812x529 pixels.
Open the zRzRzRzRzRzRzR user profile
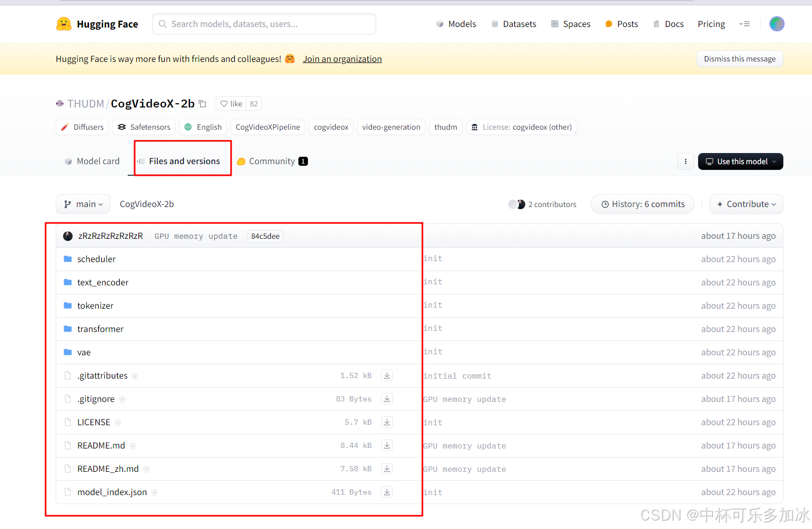click(x=111, y=236)
